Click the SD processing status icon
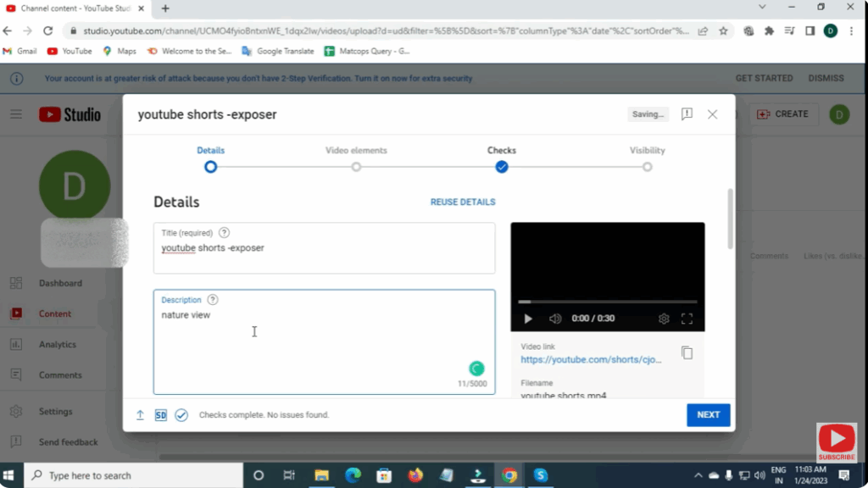This screenshot has height=488, width=868. pyautogui.click(x=161, y=415)
